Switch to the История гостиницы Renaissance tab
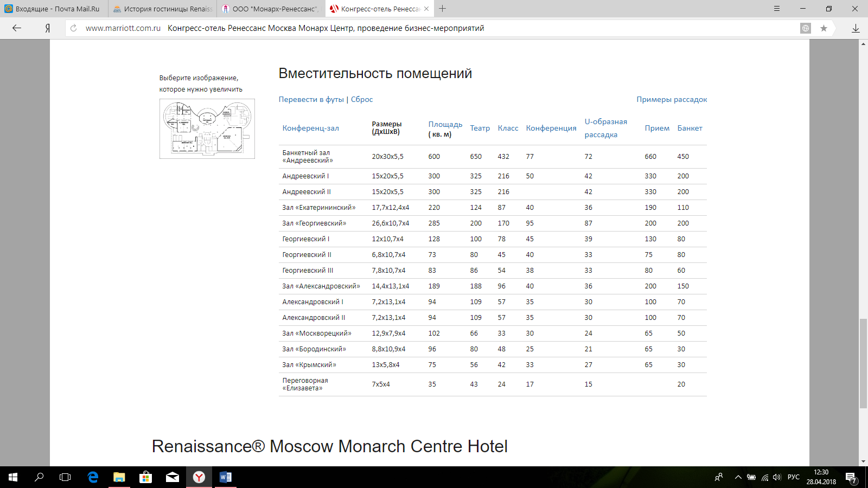The height and width of the screenshot is (488, 868). click(163, 9)
